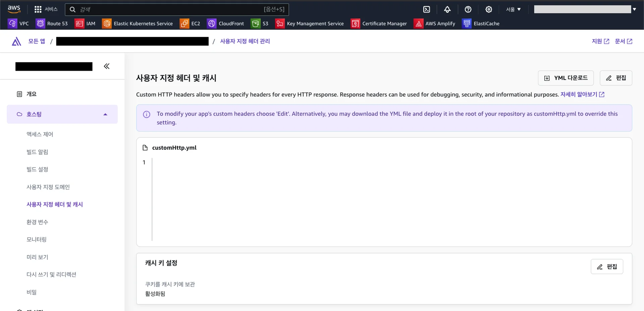
Task: Click the 호스팅 cloud icon
Action: pyautogui.click(x=19, y=114)
